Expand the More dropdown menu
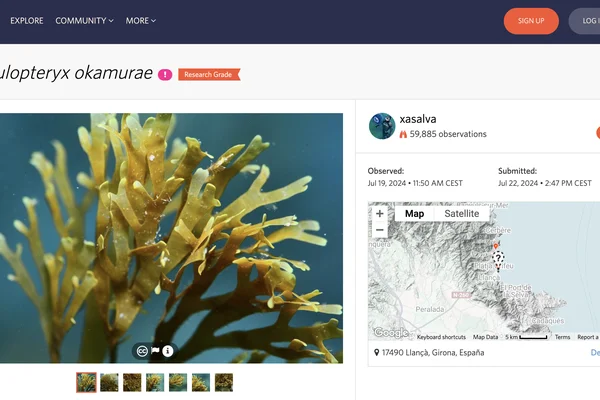Screen dimensions: 600x400 (x=141, y=21)
